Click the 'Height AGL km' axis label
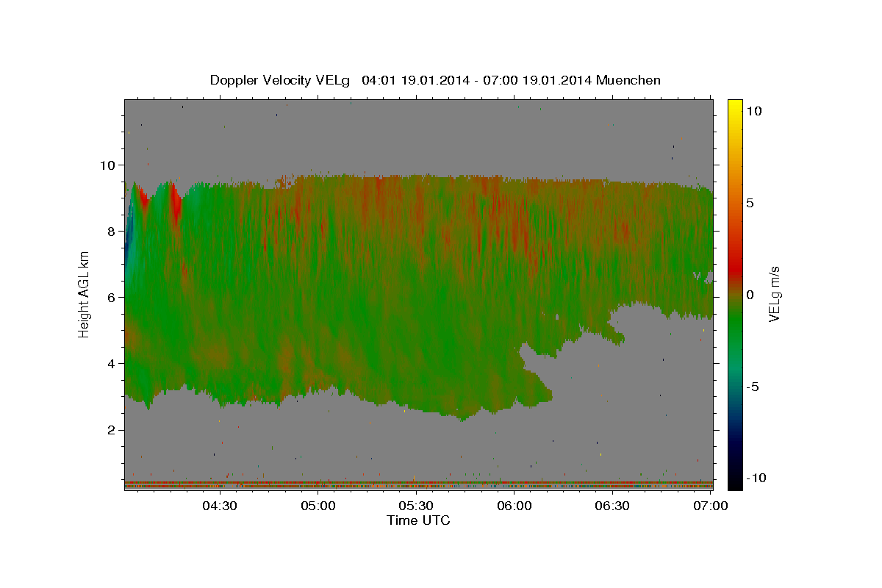This screenshot has height=588, width=882. tap(84, 294)
